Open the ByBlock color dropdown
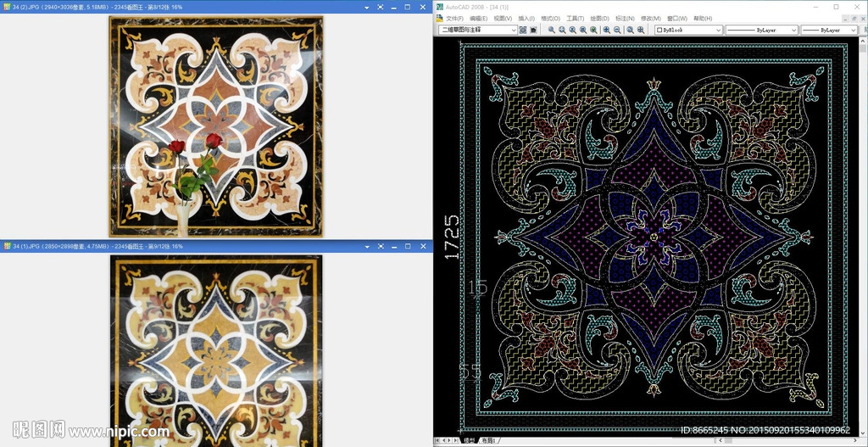This screenshot has width=868, height=447. pos(688,30)
